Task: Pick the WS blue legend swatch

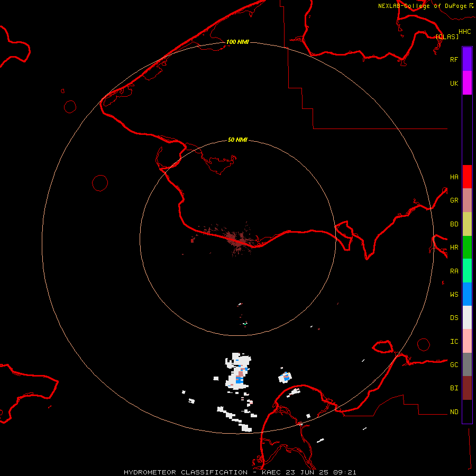Action: pos(467,294)
